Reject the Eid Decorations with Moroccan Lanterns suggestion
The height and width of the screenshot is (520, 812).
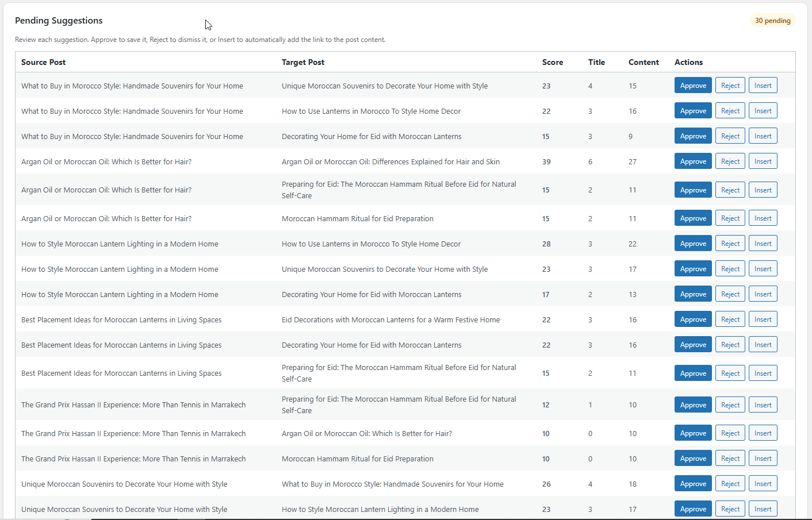(x=730, y=319)
